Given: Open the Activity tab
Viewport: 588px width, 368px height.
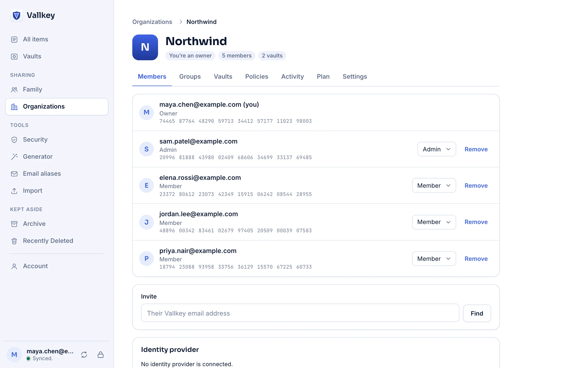Looking at the screenshot, I should pos(292,76).
